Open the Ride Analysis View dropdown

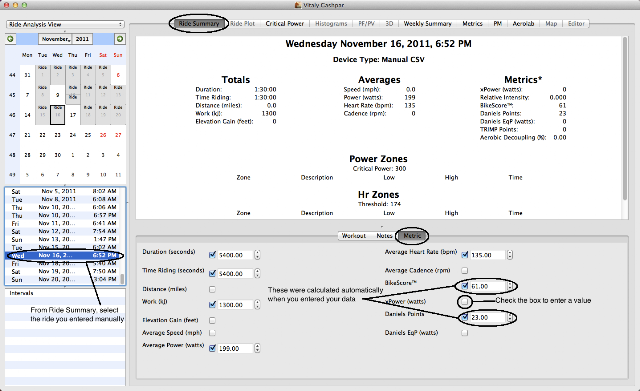point(65,24)
